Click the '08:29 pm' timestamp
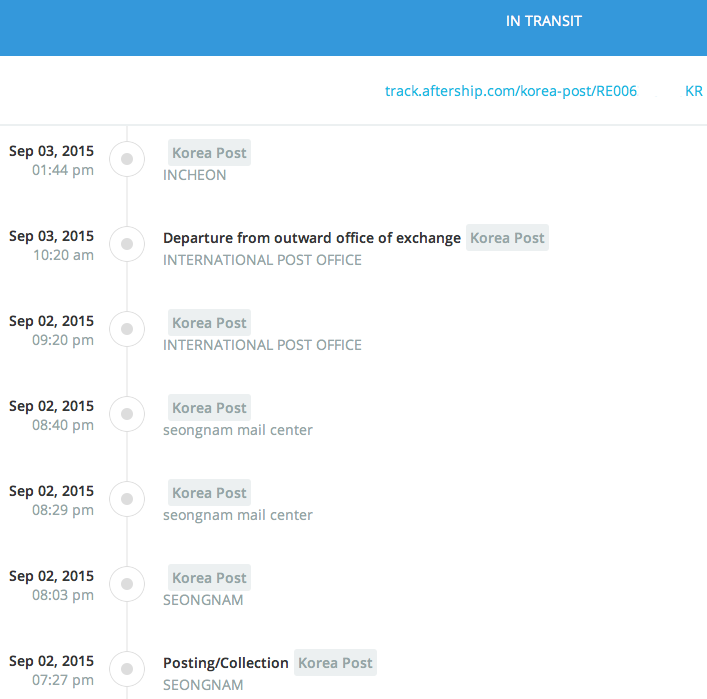This screenshot has width=707, height=699. [63, 510]
